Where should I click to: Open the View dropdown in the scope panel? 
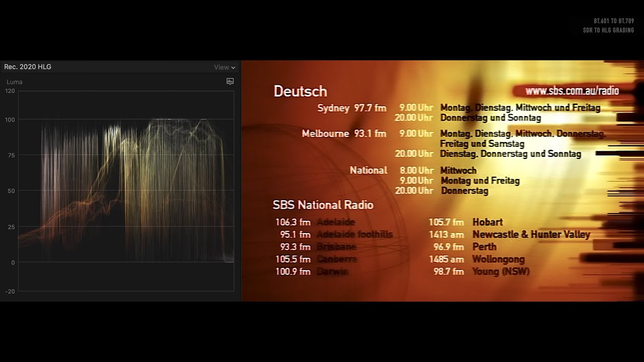click(x=224, y=67)
